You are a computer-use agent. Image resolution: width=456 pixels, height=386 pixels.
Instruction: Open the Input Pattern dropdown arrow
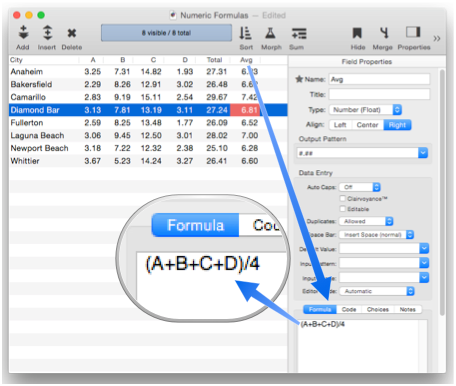(x=424, y=263)
